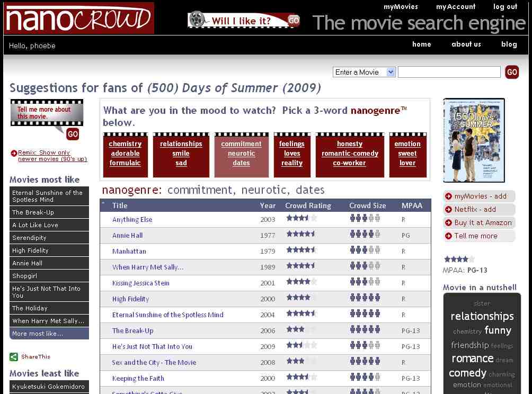Click the ShareThis text link

click(36, 357)
